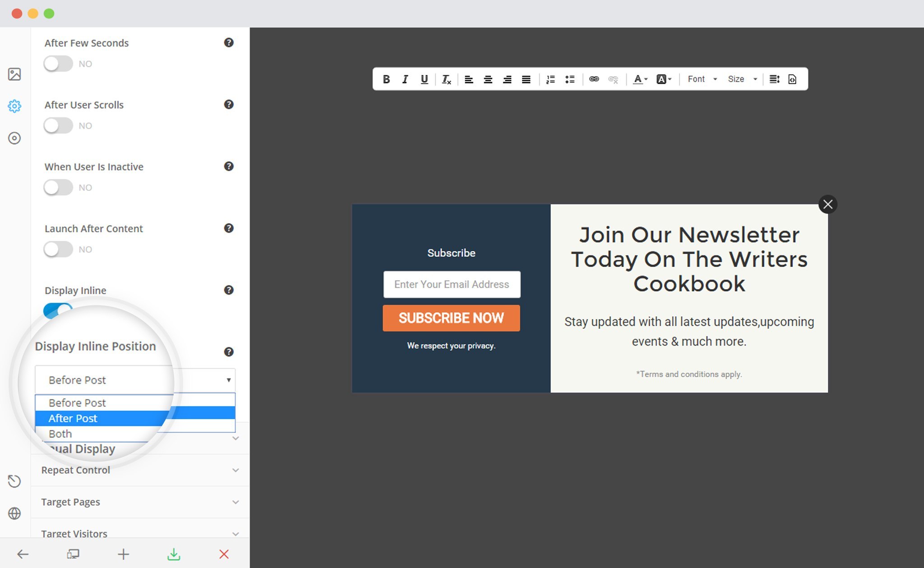Toggle After Few Seconds switch

point(58,64)
